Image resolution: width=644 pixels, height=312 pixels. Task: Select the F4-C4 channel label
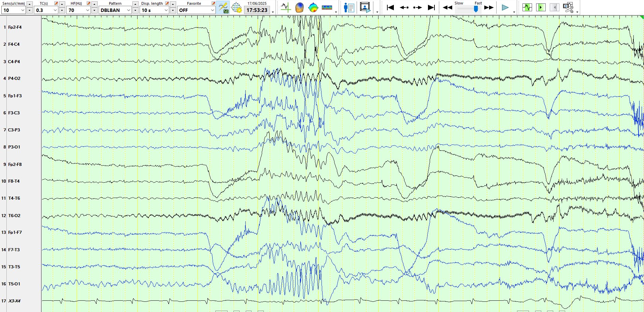[x=14, y=44]
